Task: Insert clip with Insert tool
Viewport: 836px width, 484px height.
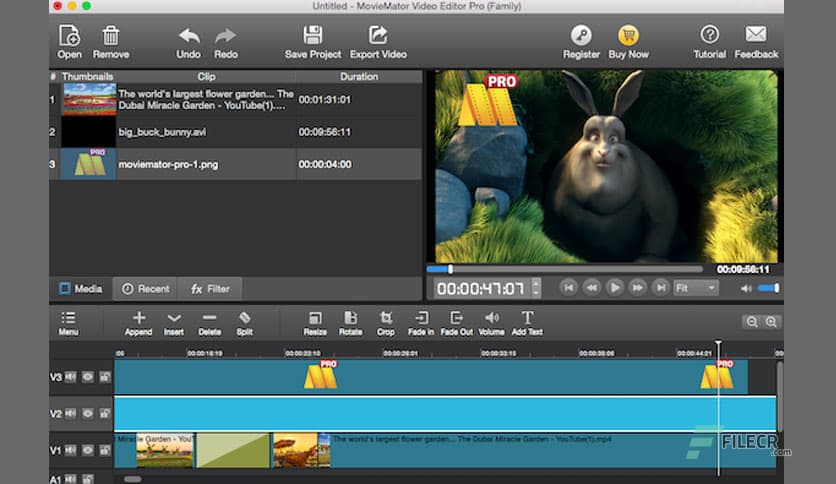Action: tap(174, 324)
